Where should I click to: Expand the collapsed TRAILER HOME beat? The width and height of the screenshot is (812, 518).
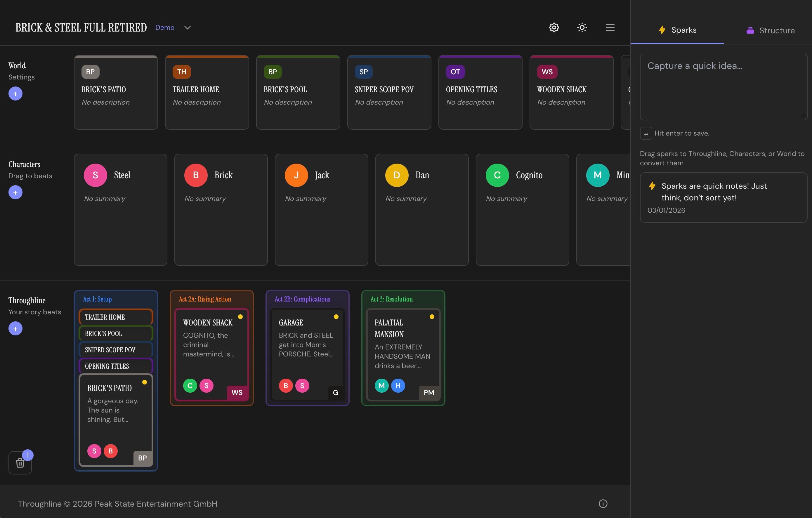(x=116, y=317)
